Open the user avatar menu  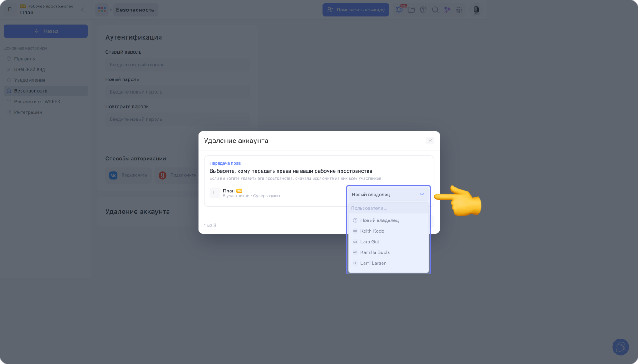point(476,10)
